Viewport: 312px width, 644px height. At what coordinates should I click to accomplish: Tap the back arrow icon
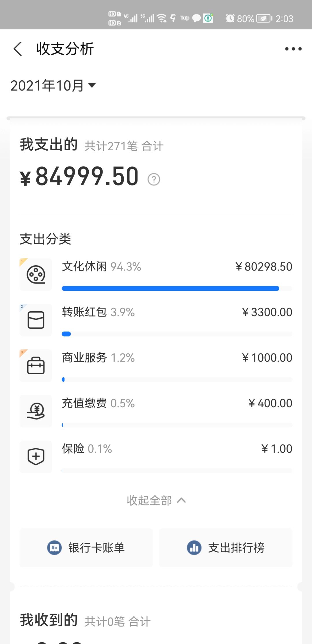point(18,49)
